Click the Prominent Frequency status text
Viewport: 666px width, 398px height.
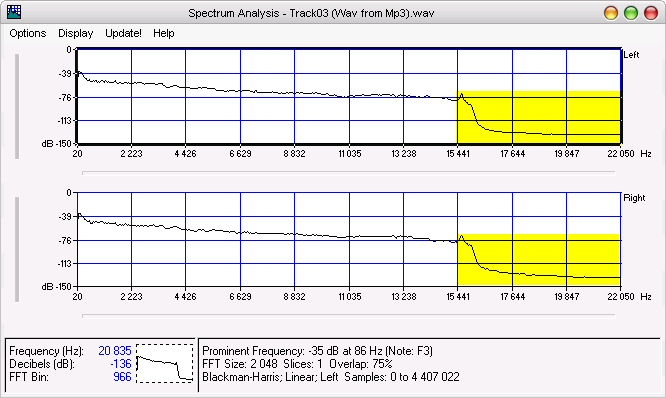(x=317, y=351)
